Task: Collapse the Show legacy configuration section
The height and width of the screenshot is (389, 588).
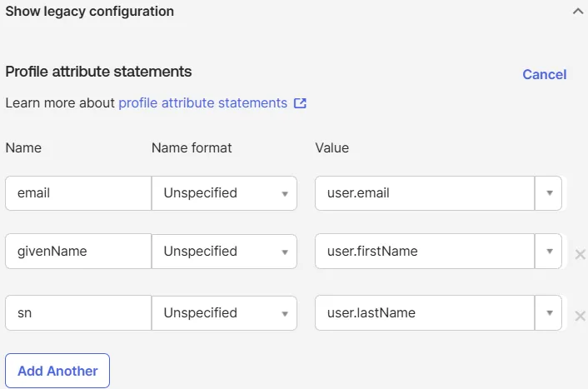Action: coord(578,12)
